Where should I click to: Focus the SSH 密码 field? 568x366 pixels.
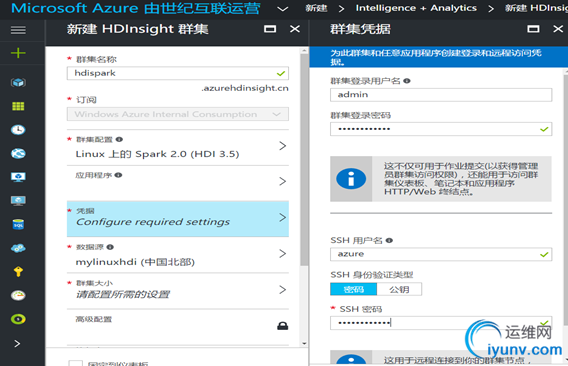441,323
